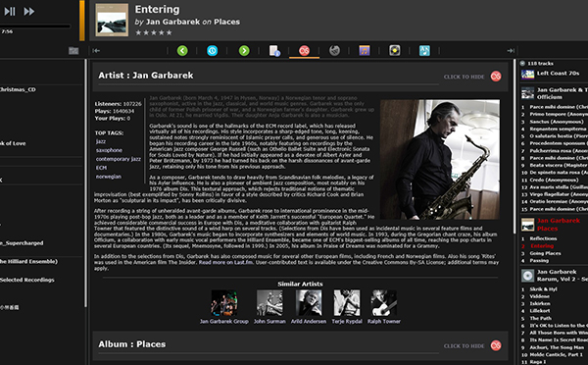588x365 pixels.
Task: Open the purple music note panel icon
Action: point(365,50)
